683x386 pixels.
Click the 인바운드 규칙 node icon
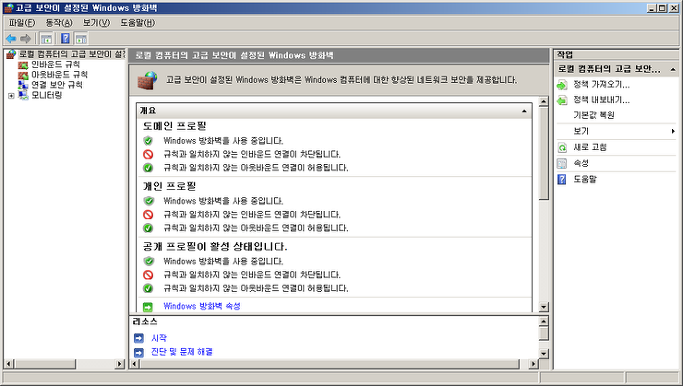23,65
